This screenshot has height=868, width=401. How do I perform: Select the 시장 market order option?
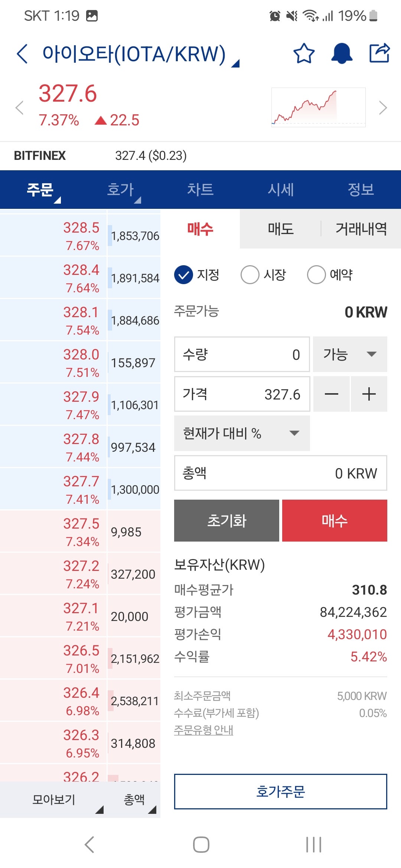[x=250, y=275]
